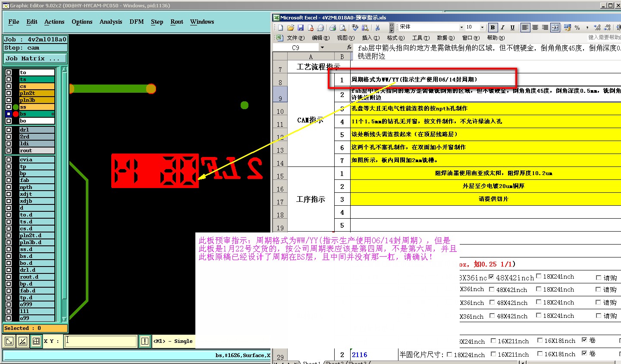The image size is (621, 364).
Task: Open Excel's 数据(D) Data menu
Action: click(x=445, y=38)
